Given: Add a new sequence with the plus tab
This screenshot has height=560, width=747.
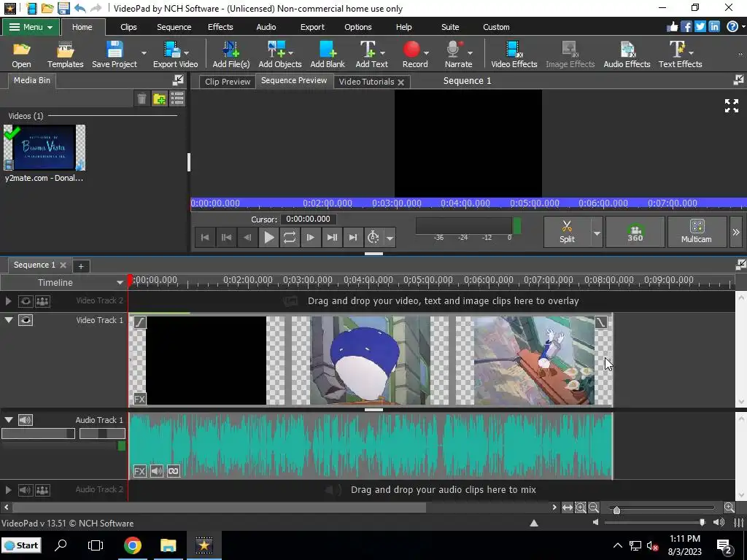Looking at the screenshot, I should (x=80, y=266).
